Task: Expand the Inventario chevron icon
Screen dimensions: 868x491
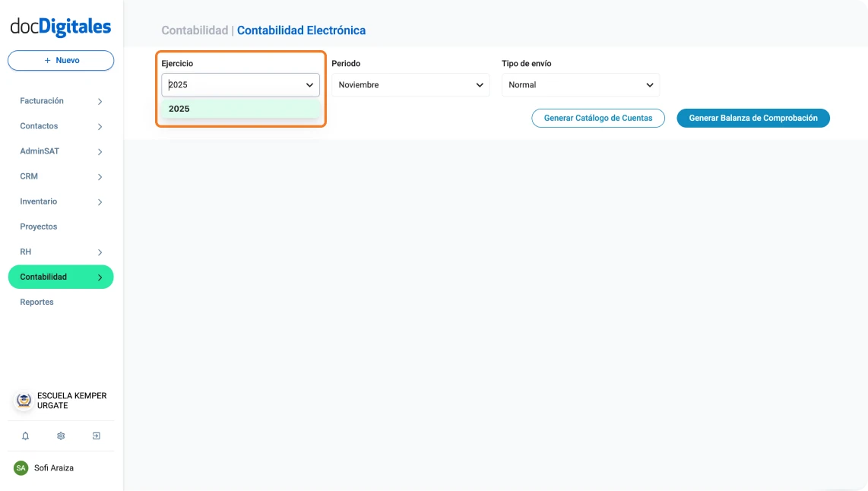Action: tap(100, 201)
